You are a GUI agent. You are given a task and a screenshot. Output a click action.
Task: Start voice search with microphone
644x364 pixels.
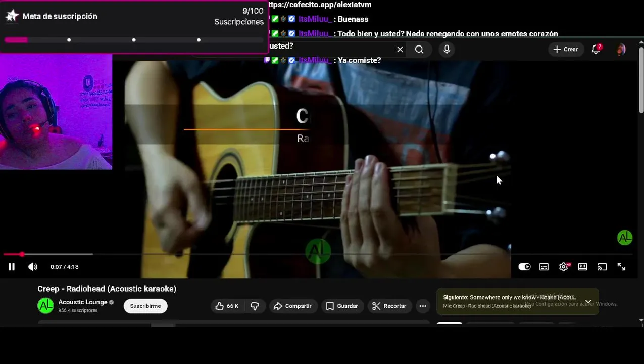447,49
